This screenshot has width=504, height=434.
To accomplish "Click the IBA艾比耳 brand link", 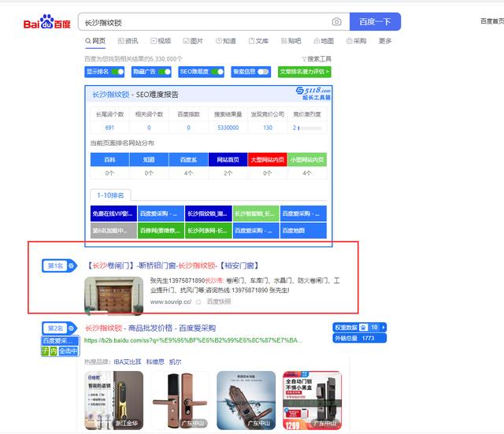I will click(x=128, y=362).
